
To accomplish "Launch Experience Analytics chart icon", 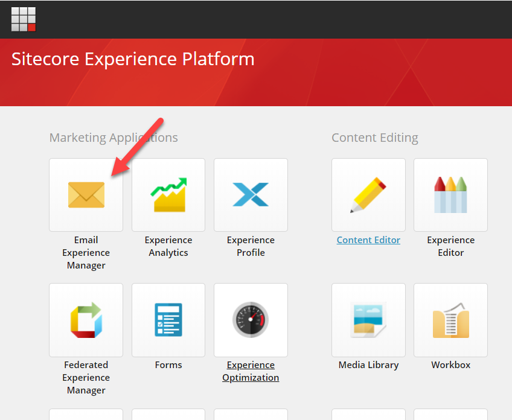I will (x=168, y=195).
